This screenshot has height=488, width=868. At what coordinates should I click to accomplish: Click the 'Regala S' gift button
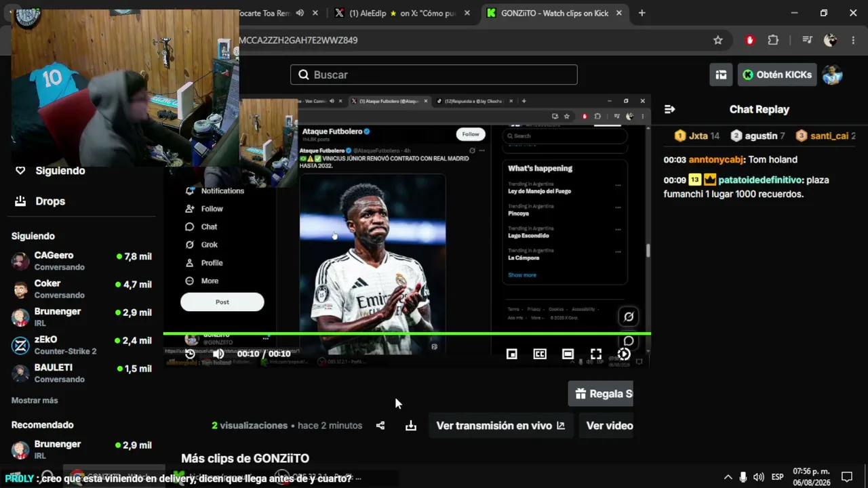[x=601, y=394]
